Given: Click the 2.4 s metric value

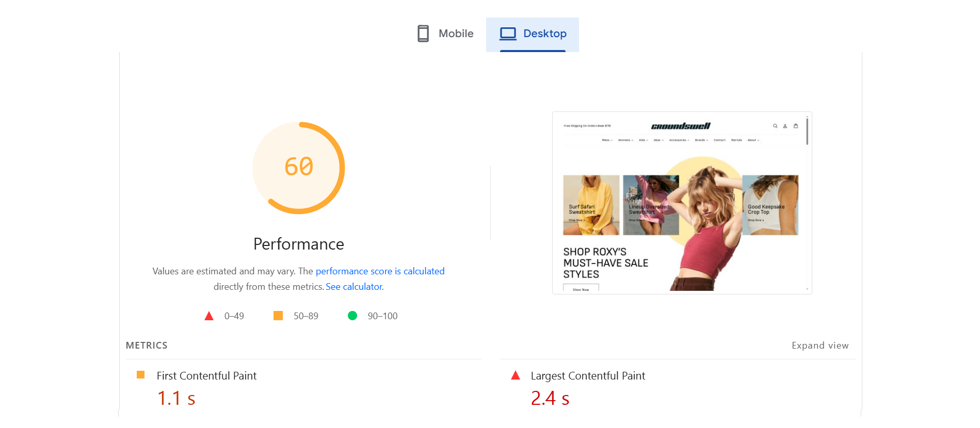Looking at the screenshot, I should pyautogui.click(x=550, y=398).
